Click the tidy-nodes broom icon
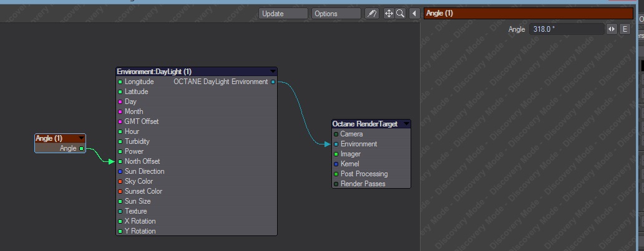This screenshot has width=644, height=251. (372, 14)
